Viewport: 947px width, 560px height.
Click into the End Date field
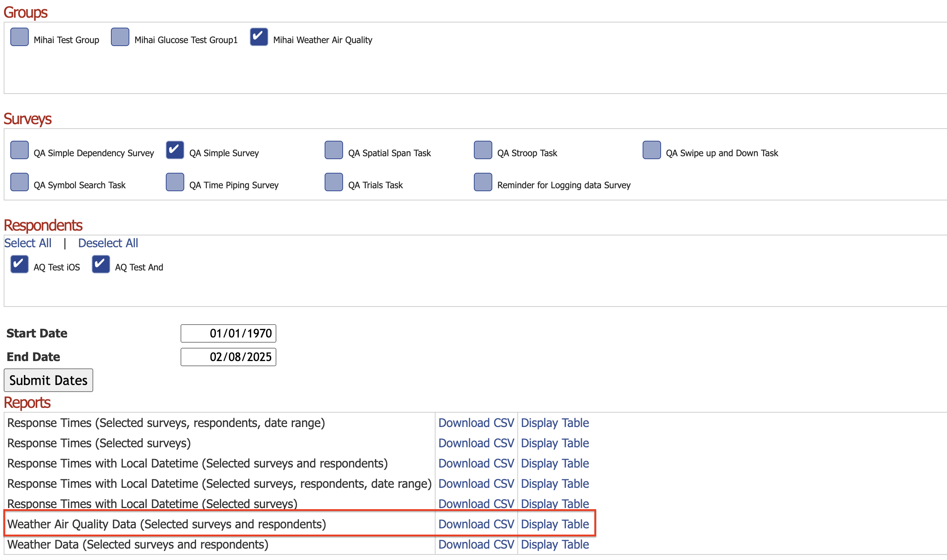tap(228, 357)
